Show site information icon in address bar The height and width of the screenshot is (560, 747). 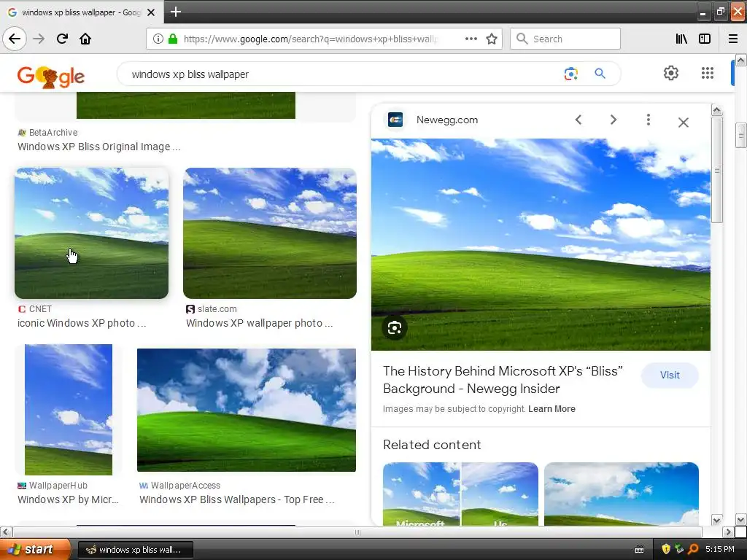pyautogui.click(x=158, y=39)
